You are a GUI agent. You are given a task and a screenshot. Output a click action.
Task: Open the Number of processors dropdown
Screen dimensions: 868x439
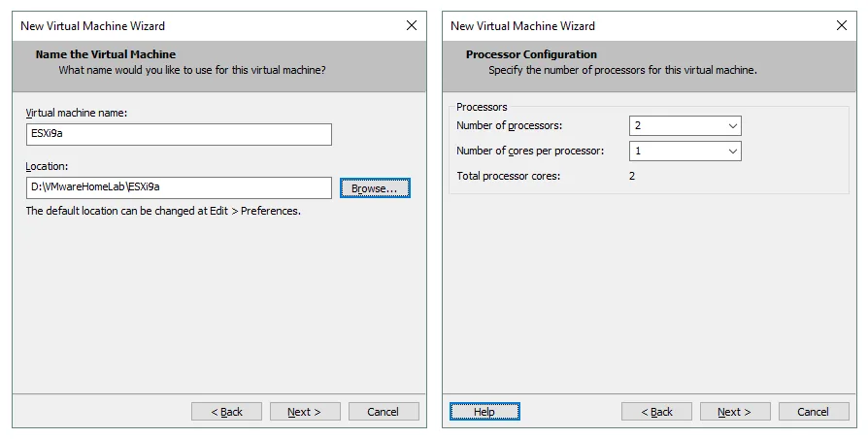685,125
